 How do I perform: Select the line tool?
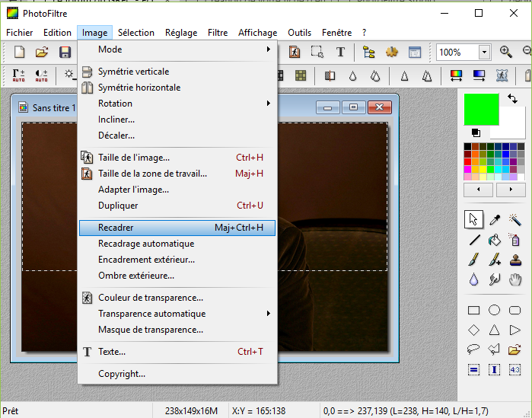click(x=474, y=240)
